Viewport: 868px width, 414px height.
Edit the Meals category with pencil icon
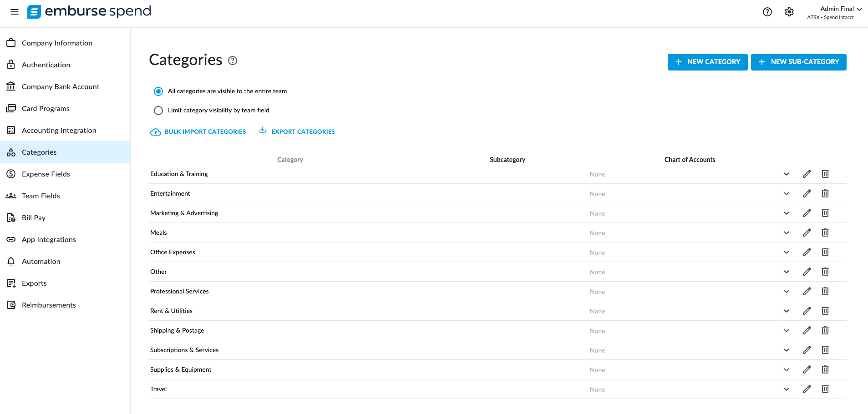pyautogui.click(x=807, y=232)
